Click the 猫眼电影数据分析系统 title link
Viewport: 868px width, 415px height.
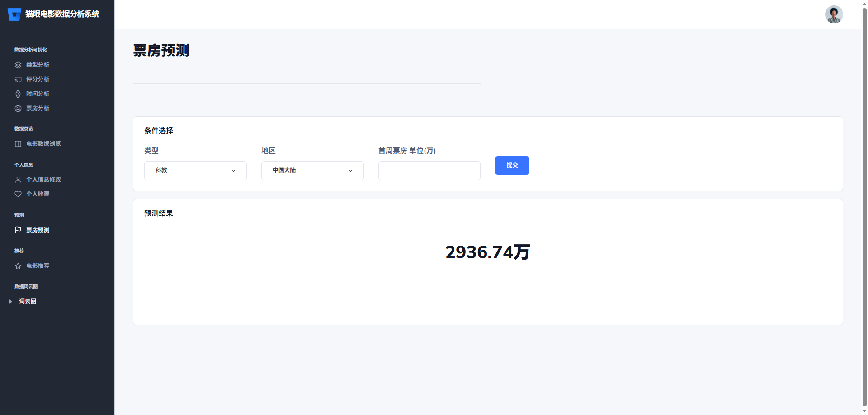[62, 14]
